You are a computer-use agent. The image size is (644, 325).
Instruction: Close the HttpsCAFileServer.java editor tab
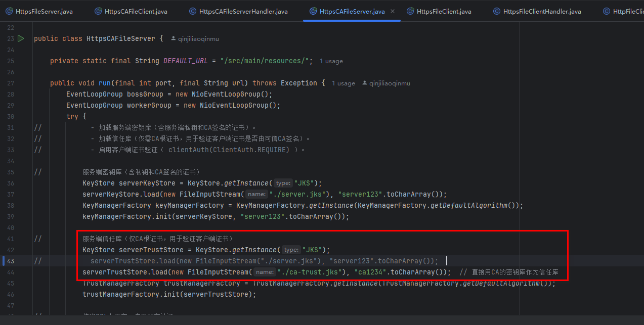393,11
